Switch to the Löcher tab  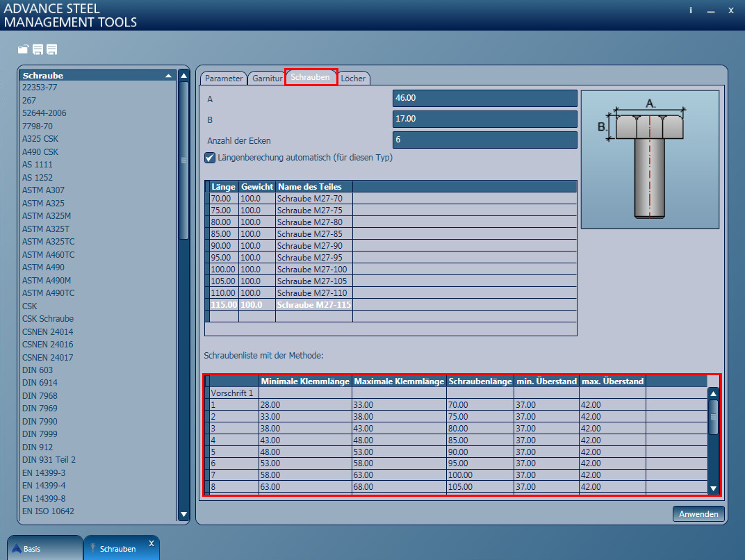pos(353,79)
